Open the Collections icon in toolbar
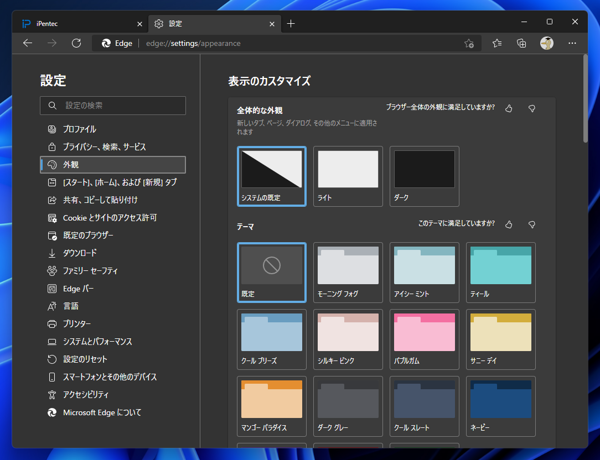 point(521,44)
